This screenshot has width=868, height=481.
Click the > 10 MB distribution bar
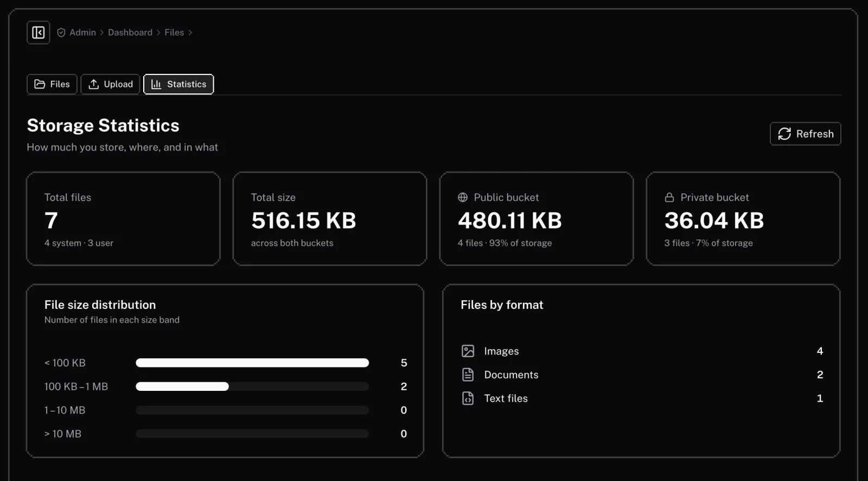[x=252, y=434]
